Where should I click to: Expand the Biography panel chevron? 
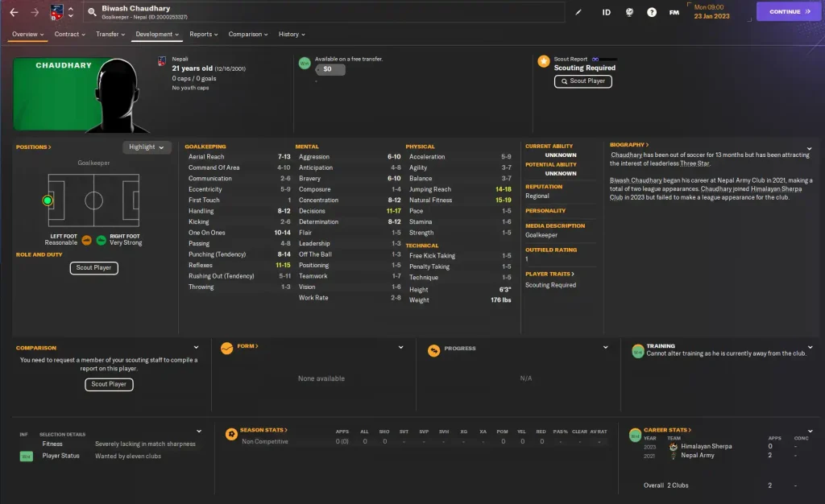click(809, 149)
